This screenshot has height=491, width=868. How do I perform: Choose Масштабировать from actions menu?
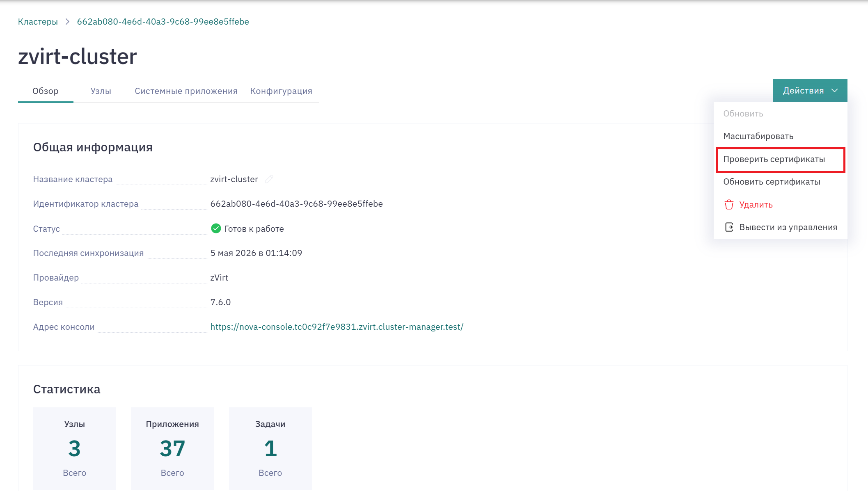(x=780, y=136)
